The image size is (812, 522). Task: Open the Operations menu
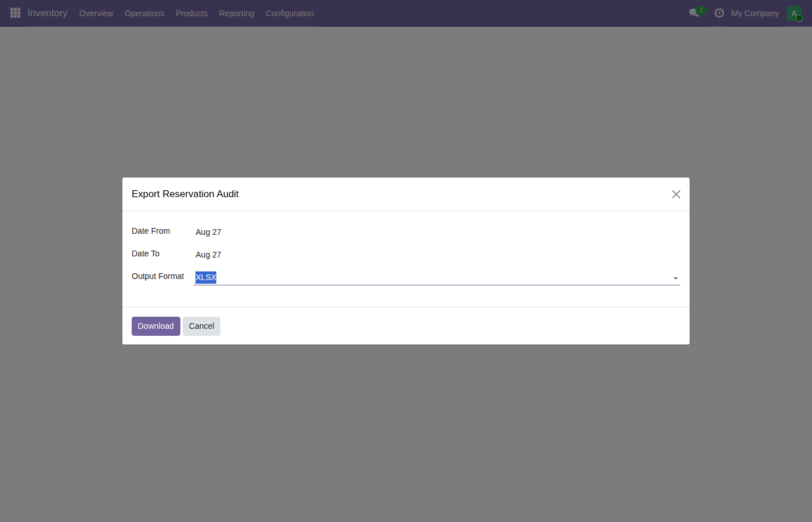coord(144,13)
